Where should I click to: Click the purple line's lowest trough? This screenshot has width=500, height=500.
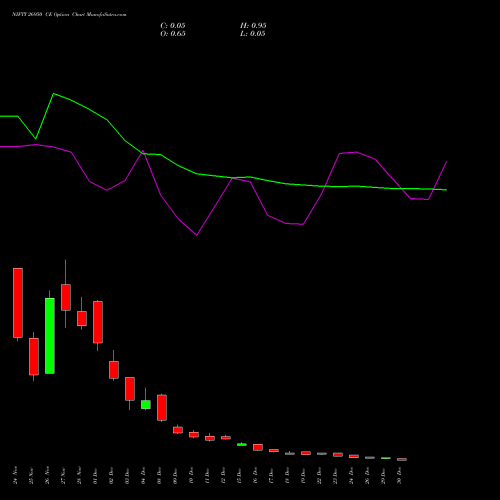[197, 235]
